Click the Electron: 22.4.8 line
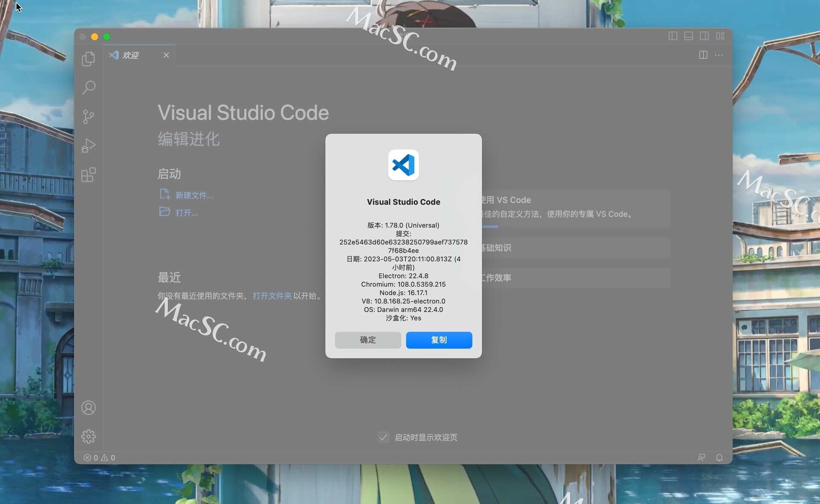 [404, 276]
